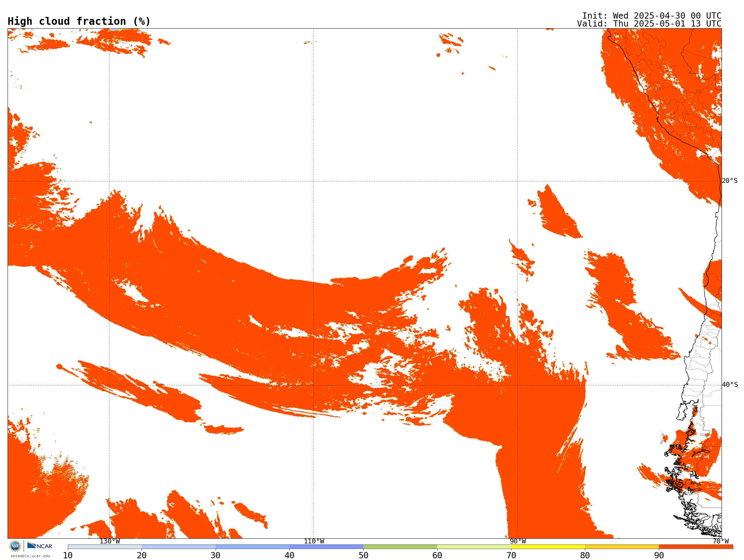Click the colorbar tick label 90
The image size is (744, 560).
(659, 555)
